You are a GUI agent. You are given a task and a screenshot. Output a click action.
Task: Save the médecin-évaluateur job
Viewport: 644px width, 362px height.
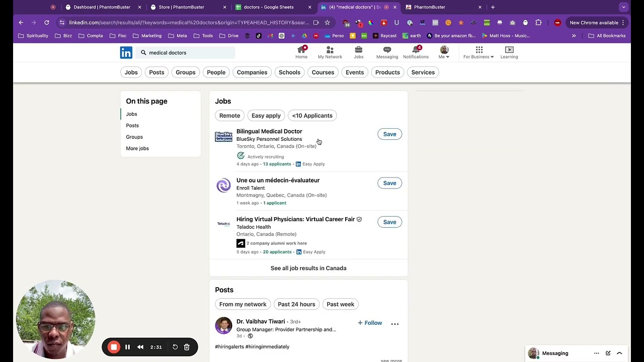389,183
